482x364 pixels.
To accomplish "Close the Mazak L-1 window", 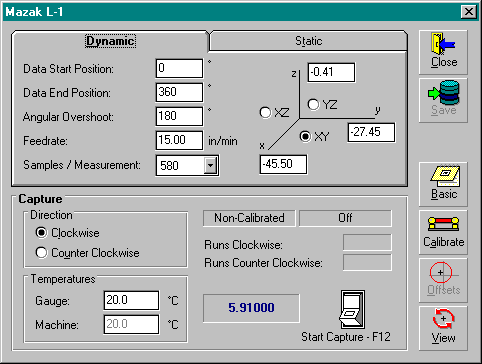I will point(469,12).
